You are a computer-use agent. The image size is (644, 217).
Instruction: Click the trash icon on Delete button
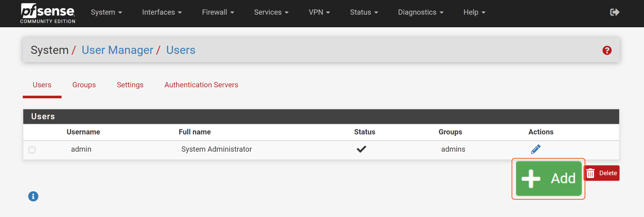pos(591,173)
